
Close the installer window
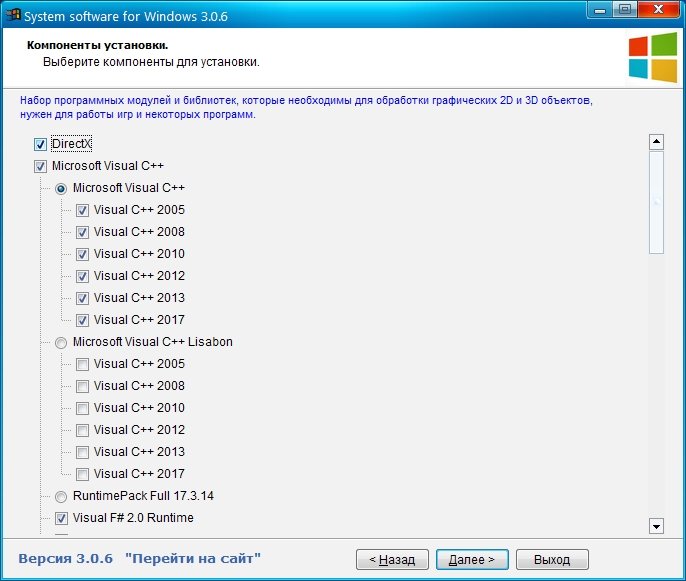point(658,9)
